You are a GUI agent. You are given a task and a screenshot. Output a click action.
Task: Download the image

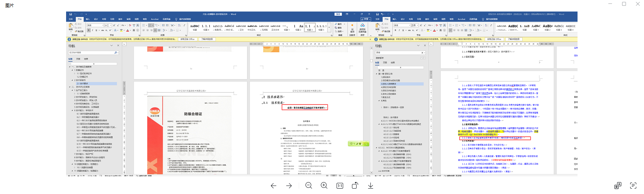pos(370,186)
